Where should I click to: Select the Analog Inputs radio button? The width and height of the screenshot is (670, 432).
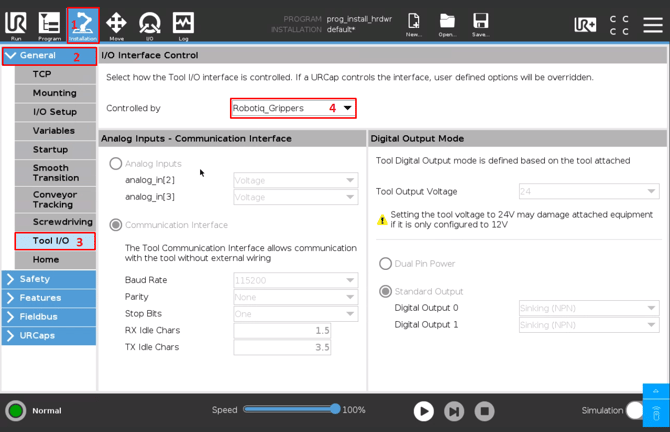click(x=115, y=164)
